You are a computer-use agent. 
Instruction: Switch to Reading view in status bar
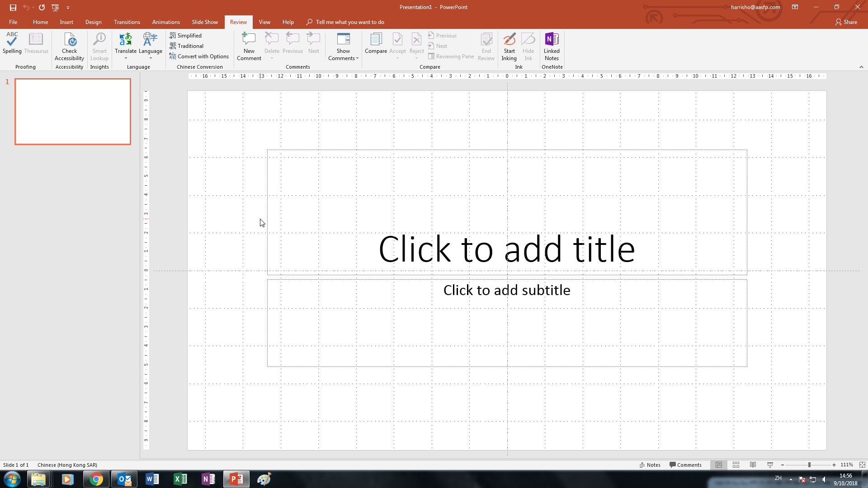click(753, 465)
